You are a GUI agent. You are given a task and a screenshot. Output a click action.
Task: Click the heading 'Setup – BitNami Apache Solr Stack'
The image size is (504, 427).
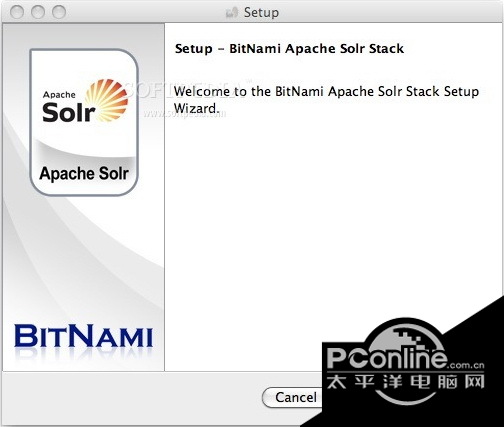tap(289, 49)
